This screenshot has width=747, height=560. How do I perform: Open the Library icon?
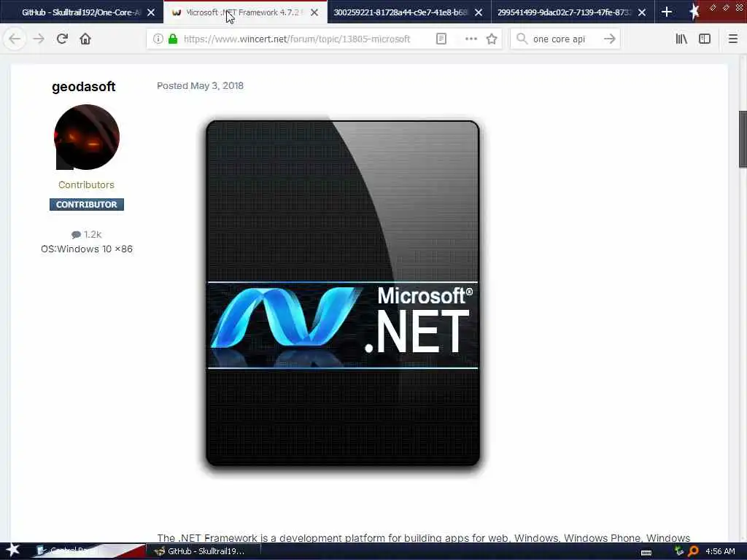tap(681, 39)
